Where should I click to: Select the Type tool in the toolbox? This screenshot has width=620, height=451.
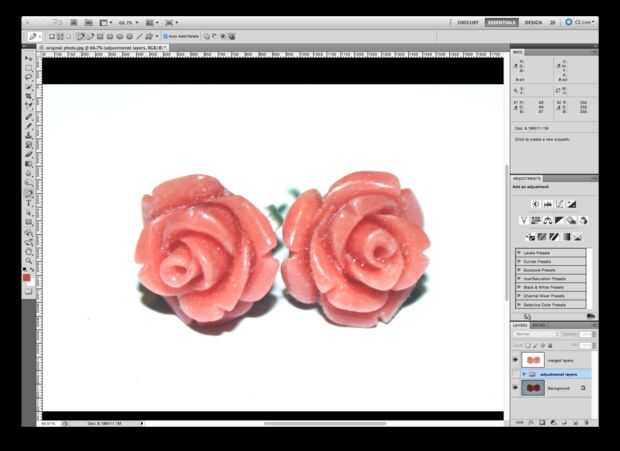tap(29, 203)
